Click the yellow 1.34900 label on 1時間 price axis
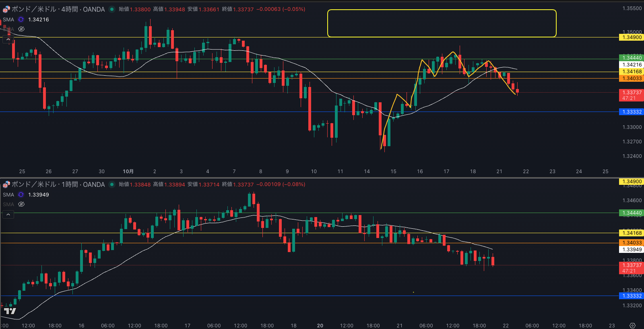 pyautogui.click(x=632, y=182)
